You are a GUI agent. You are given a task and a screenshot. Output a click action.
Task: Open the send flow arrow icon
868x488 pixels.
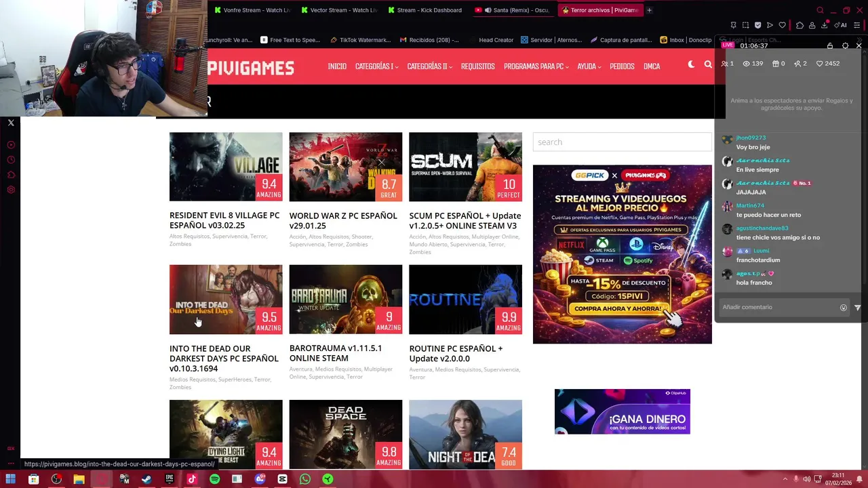(770, 25)
